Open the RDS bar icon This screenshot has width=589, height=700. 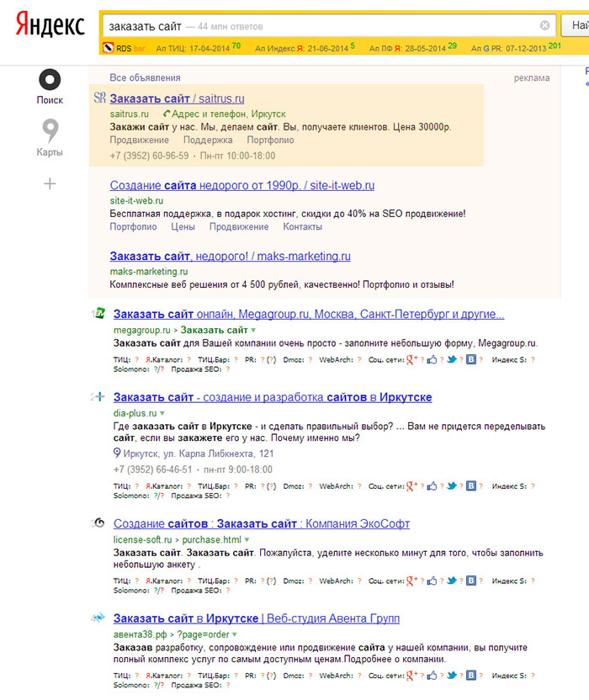click(x=108, y=47)
